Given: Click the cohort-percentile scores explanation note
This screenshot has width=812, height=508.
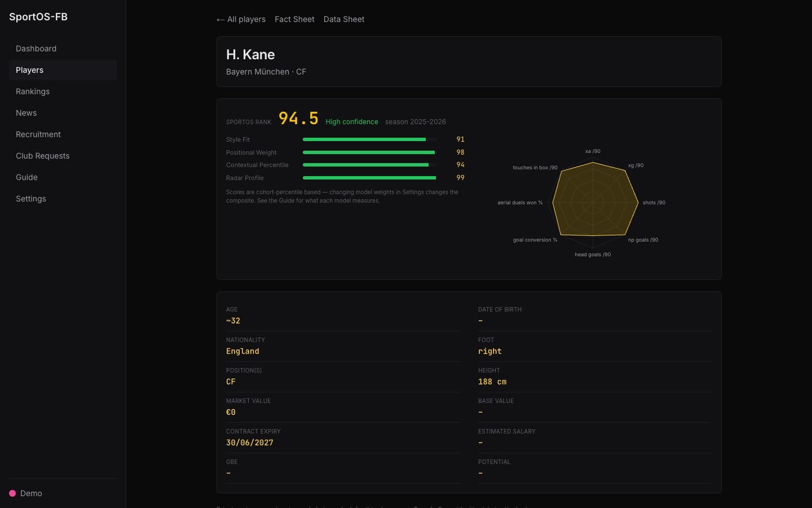Looking at the screenshot, I should click(342, 196).
